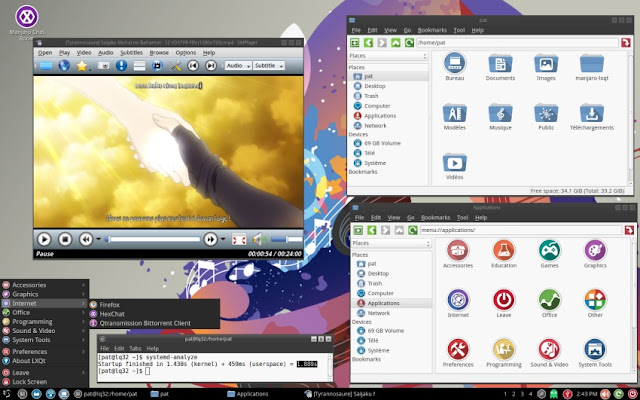640x400 pixels.
Task: Click the go button beside /home/pat path
Action: [x=626, y=42]
